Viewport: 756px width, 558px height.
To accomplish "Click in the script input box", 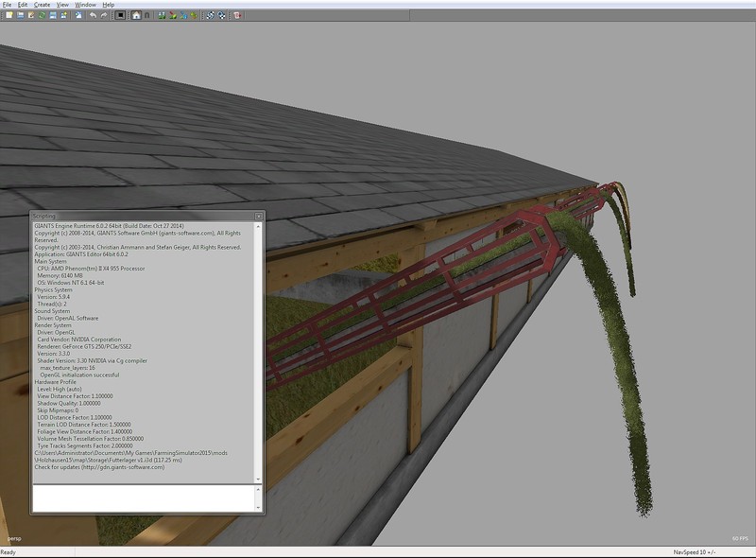I will [x=144, y=497].
